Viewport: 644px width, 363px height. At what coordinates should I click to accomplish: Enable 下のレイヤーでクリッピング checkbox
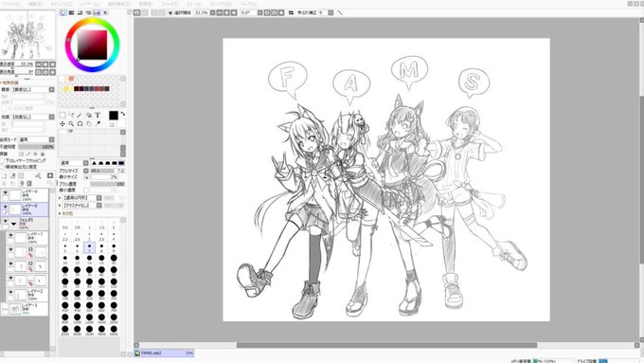click(x=3, y=161)
